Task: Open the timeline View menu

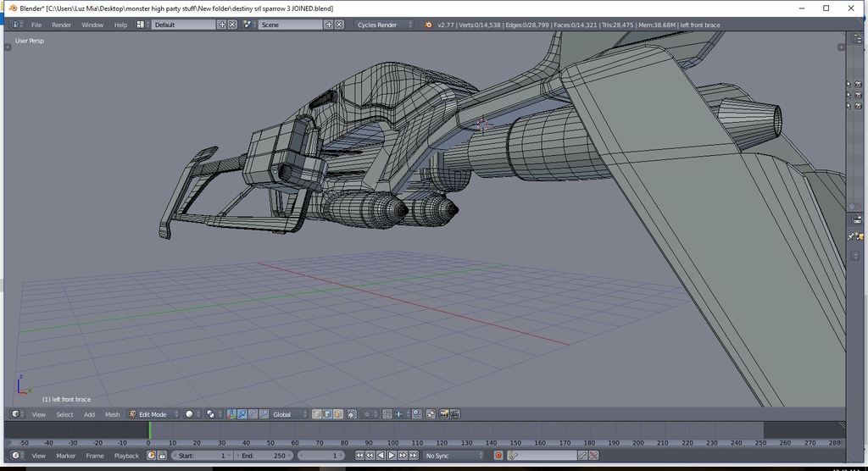Action: 38,456
